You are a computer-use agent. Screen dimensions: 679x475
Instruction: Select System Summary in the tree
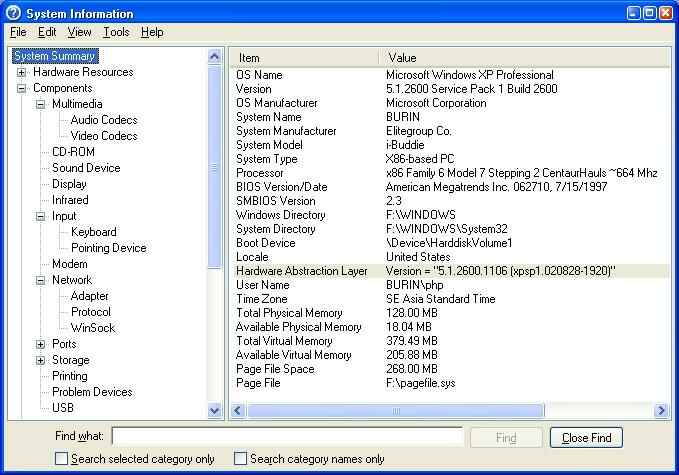[55, 56]
